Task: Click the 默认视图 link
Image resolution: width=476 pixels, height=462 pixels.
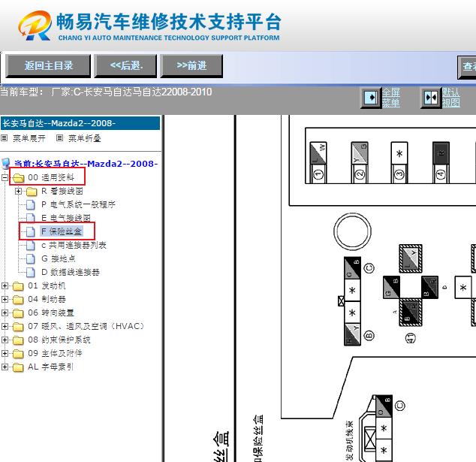Action: (450, 98)
